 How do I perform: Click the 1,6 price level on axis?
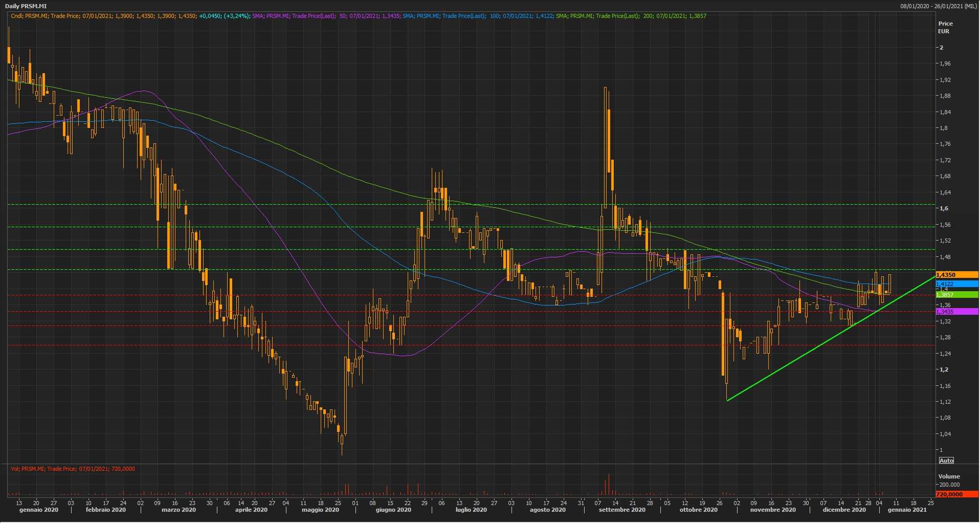(944, 208)
